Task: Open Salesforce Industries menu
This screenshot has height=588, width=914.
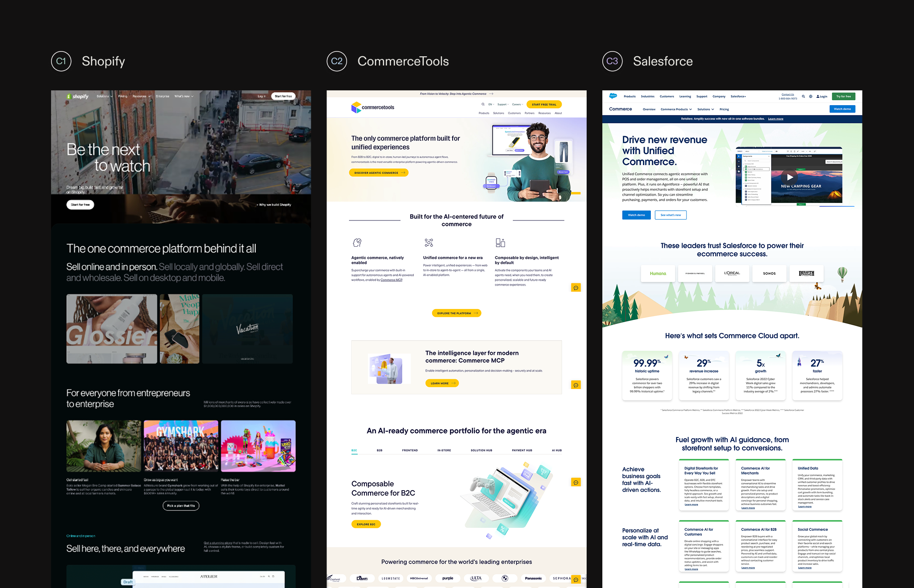Action: 648,96
